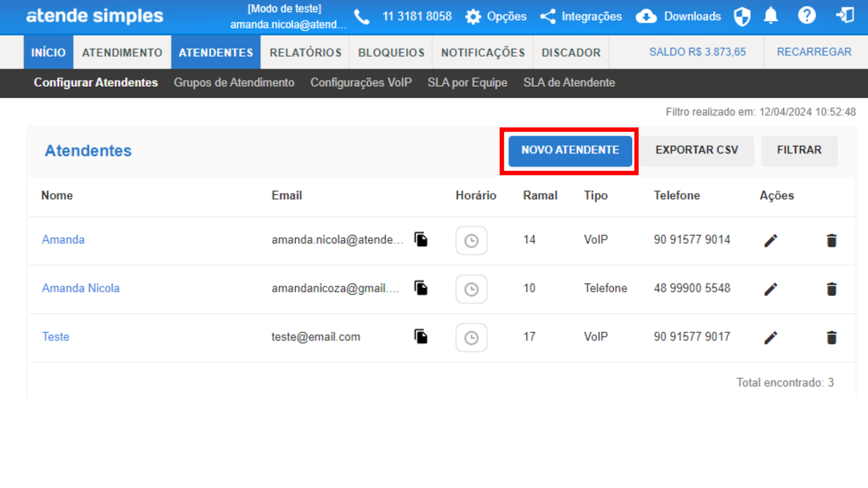Image resolution: width=868 pixels, height=488 pixels.
Task: Click the notifications bell icon
Action: pos(770,16)
